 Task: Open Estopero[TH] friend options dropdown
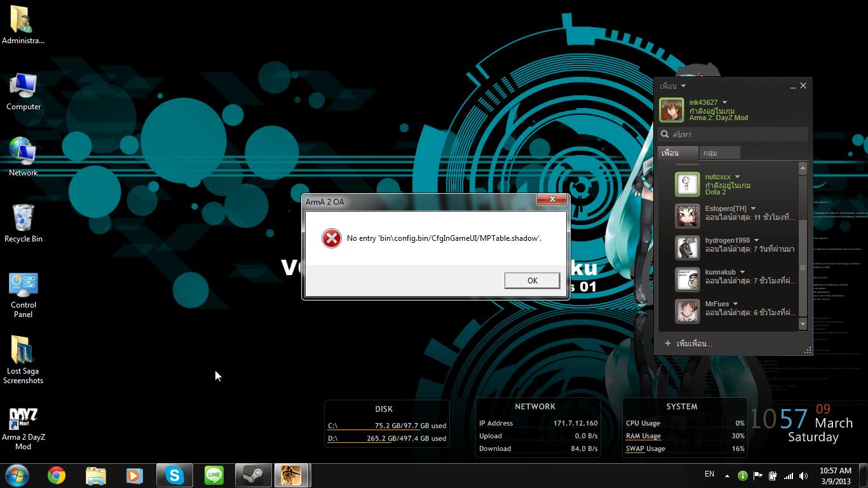pos(753,208)
